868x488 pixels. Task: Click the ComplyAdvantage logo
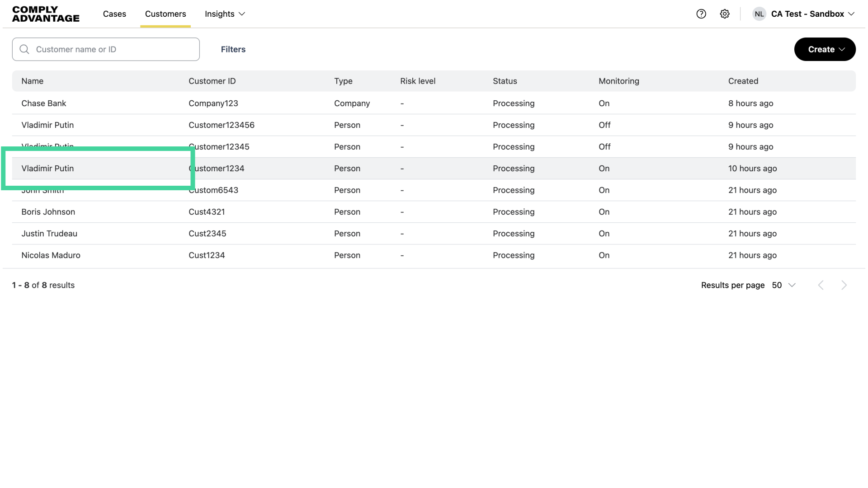click(46, 14)
